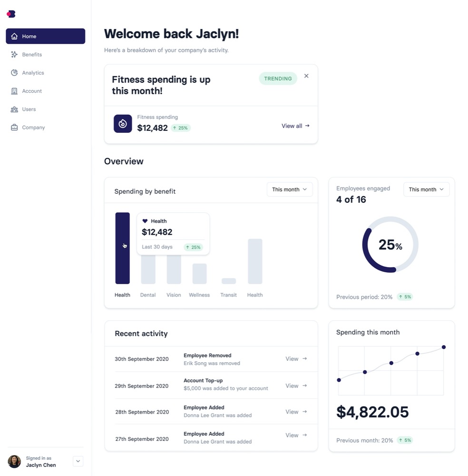Open Employees engaged This month dropdown
468x476 pixels.
click(426, 189)
